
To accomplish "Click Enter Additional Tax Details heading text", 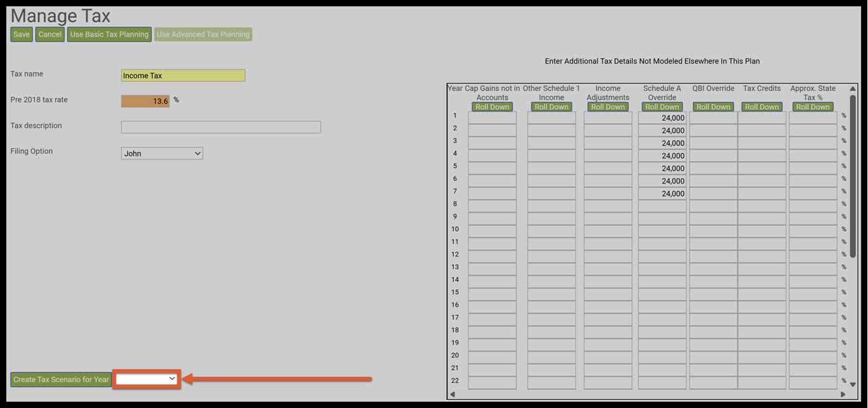I will tap(652, 61).
